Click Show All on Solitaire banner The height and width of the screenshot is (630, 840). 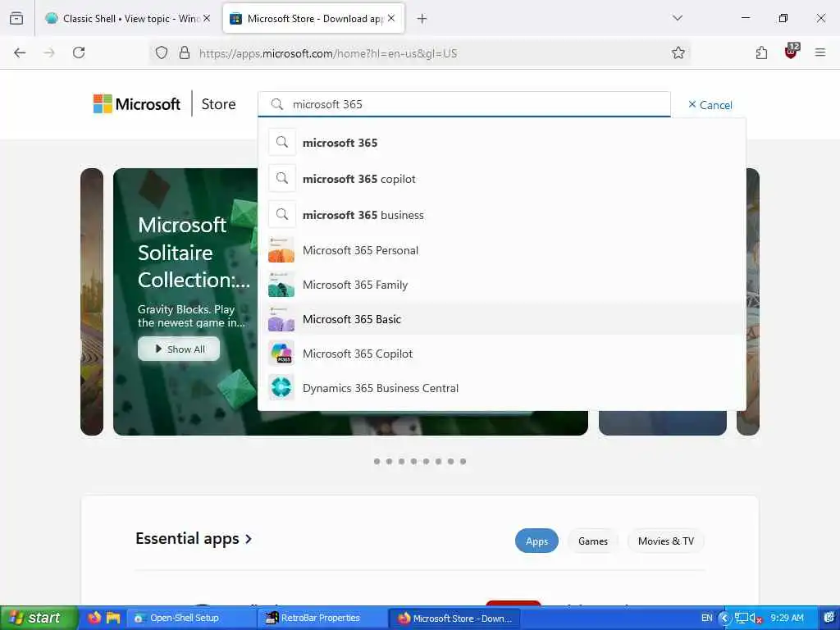[179, 349]
